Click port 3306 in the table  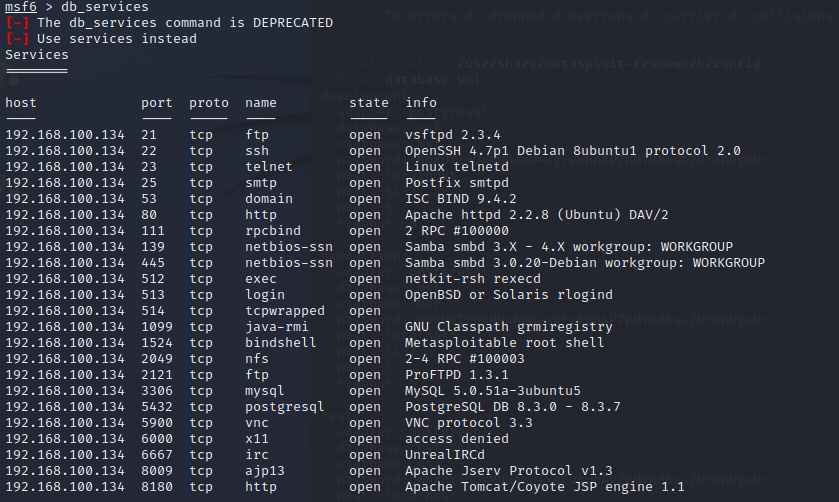coord(157,391)
